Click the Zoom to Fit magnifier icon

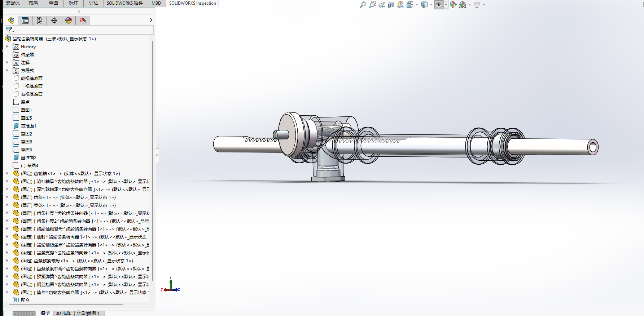(x=363, y=5)
